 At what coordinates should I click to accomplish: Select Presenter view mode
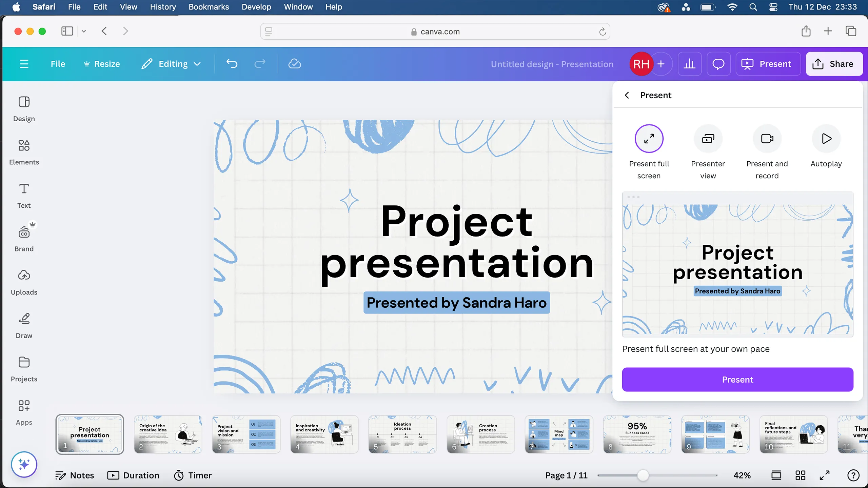(708, 138)
